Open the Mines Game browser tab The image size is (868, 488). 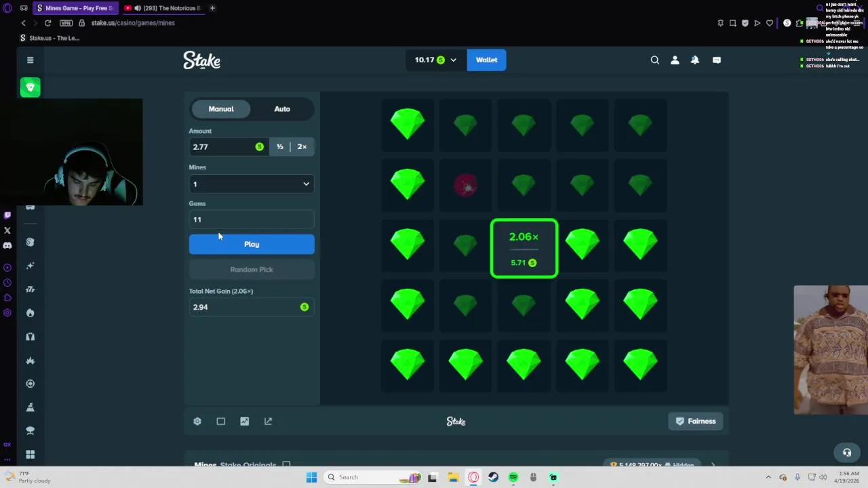[x=75, y=8]
